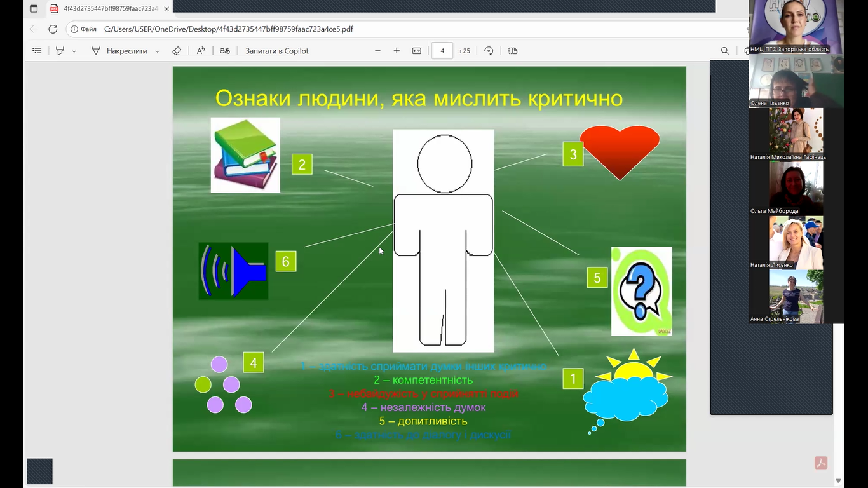The width and height of the screenshot is (868, 488).
Task: Activate the Накреслити draw tool
Action: (119, 51)
